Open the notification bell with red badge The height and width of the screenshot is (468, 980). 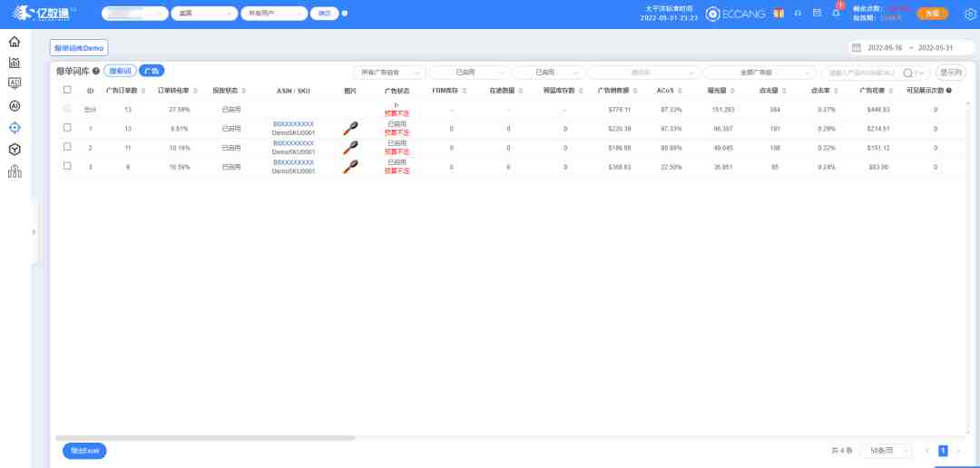coord(837,13)
